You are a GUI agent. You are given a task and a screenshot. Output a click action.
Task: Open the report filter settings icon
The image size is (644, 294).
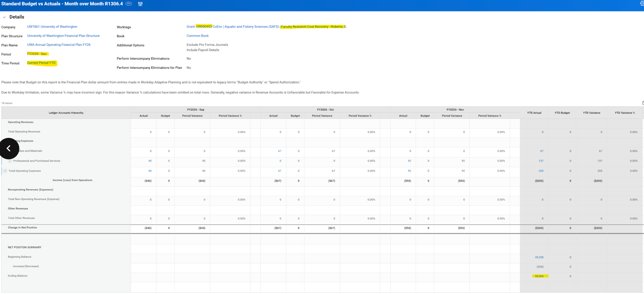pos(140,4)
